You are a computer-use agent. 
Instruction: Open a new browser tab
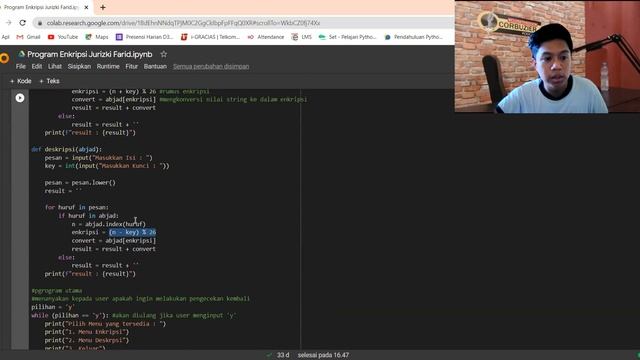coord(103,7)
